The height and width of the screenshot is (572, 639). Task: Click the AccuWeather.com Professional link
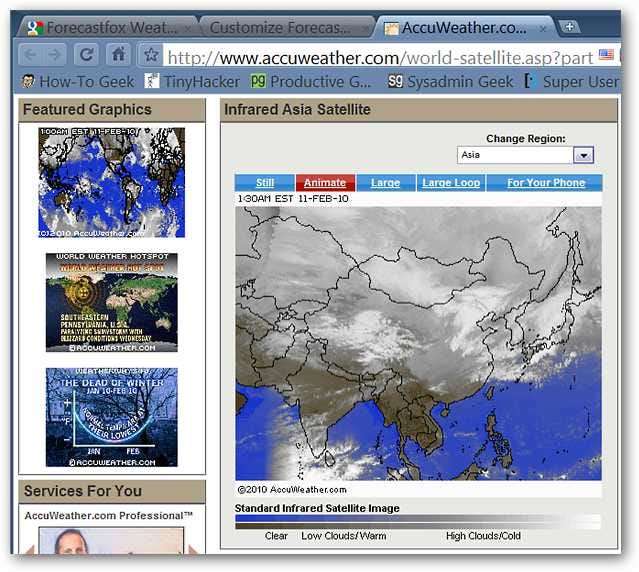[108, 516]
